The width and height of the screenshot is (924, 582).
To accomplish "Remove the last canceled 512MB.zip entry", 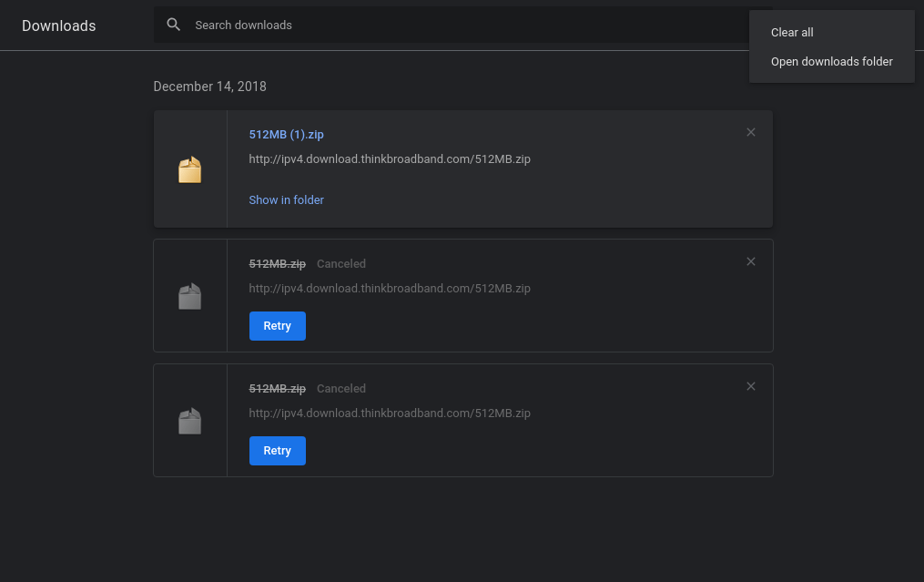I will pyautogui.click(x=751, y=386).
